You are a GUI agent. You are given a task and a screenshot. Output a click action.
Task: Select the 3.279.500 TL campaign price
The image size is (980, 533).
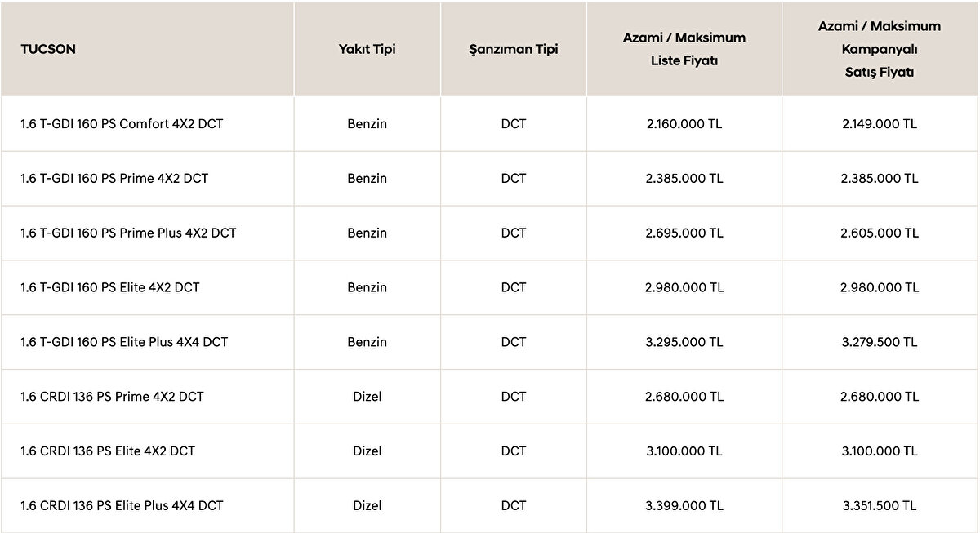click(880, 342)
